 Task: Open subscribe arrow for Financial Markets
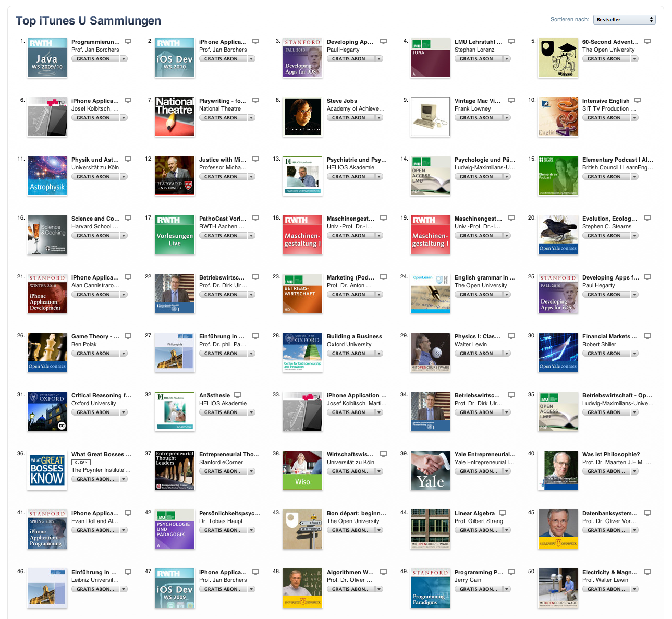click(634, 354)
